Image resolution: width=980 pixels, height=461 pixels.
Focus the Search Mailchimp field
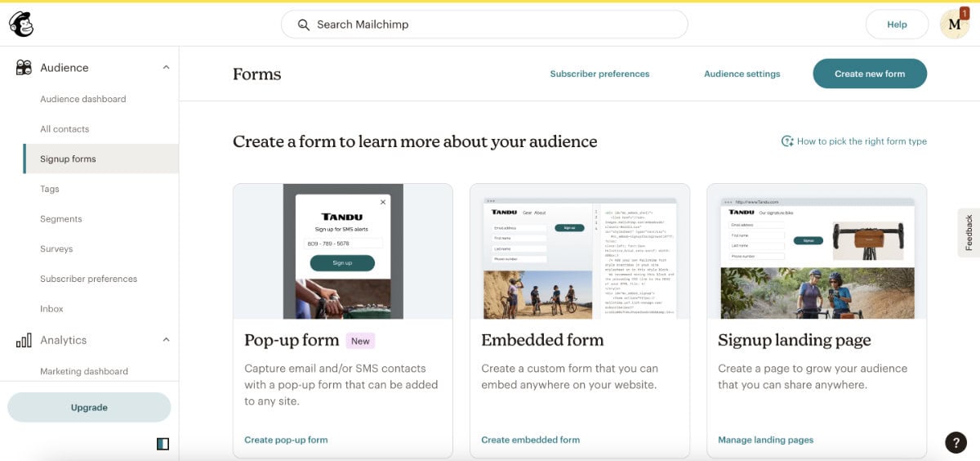coord(484,25)
